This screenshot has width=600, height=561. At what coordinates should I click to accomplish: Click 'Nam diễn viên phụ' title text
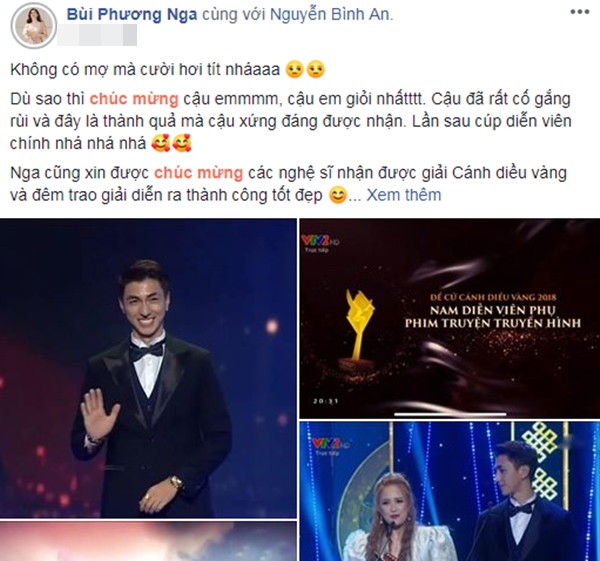[493, 310]
